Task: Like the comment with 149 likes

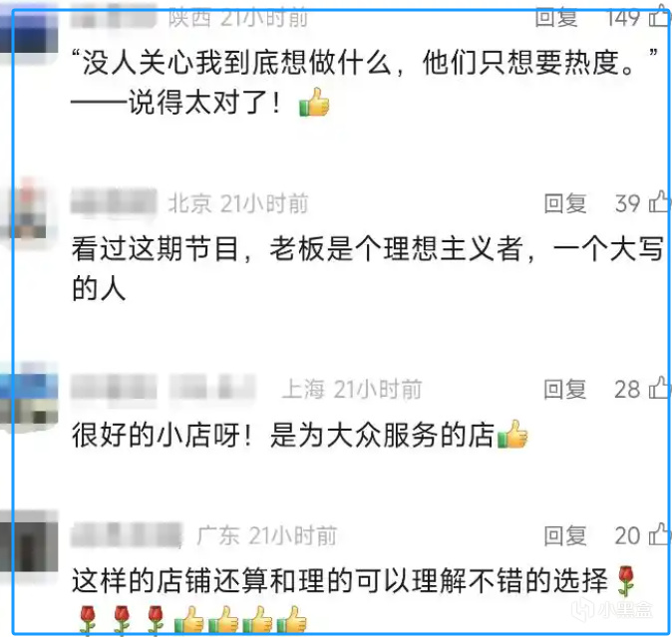Action: point(660,16)
